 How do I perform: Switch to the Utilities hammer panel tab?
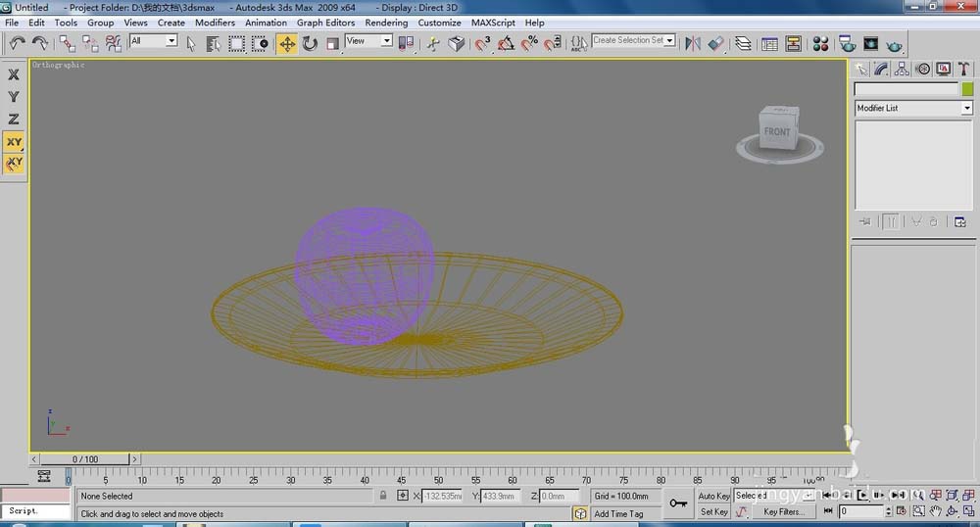tap(964, 70)
